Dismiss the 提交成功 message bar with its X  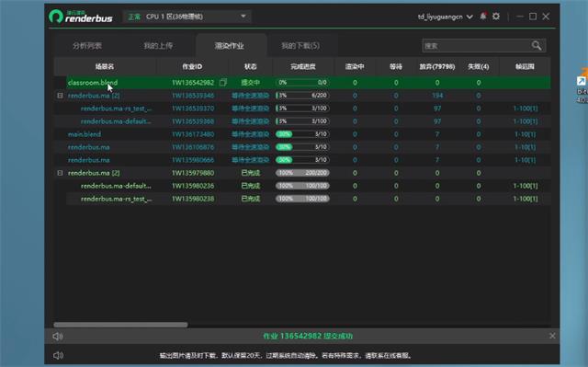point(552,336)
